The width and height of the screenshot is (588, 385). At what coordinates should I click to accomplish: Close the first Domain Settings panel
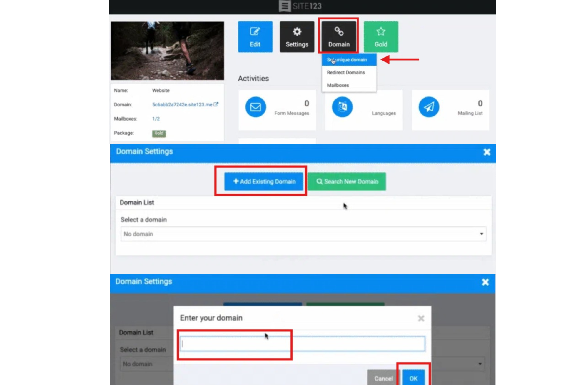pyautogui.click(x=487, y=152)
